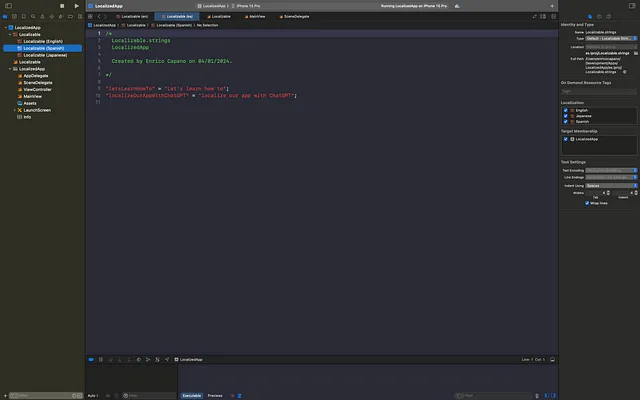Switch to the MainView tab

tap(255, 17)
